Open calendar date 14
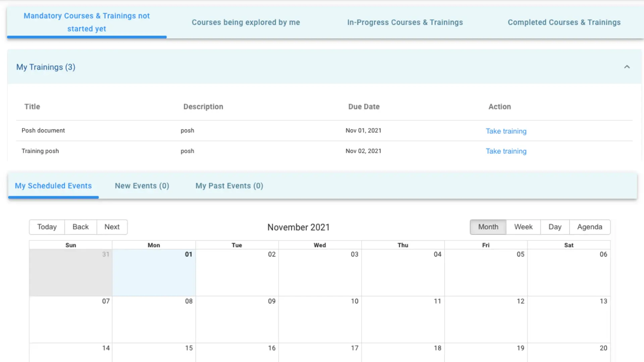 [106, 348]
